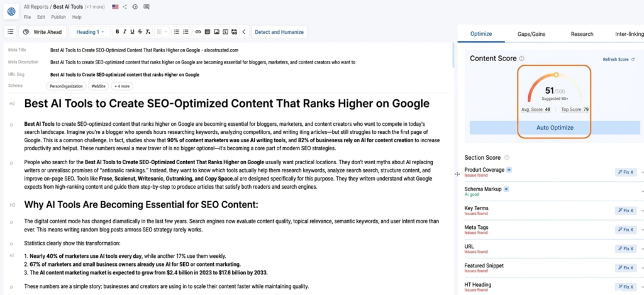Click the Content Score info icon
Image resolution: width=644 pixels, height=295 pixels.
(x=521, y=58)
